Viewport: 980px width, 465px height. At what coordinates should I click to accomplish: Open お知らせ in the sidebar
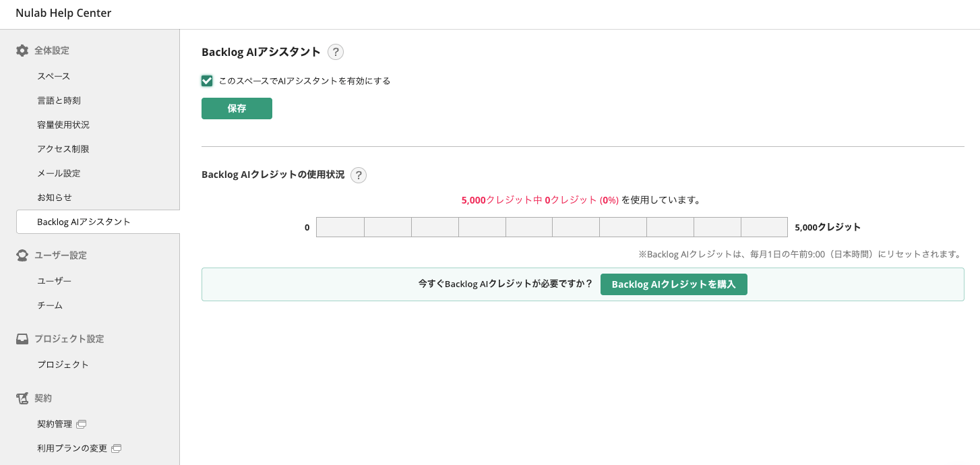[x=55, y=197]
